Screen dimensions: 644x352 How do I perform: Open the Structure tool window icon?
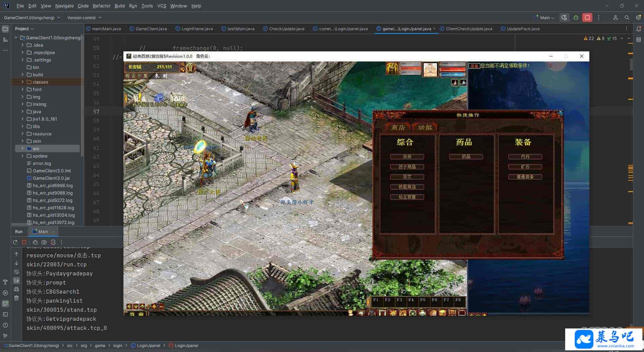(x=5, y=40)
